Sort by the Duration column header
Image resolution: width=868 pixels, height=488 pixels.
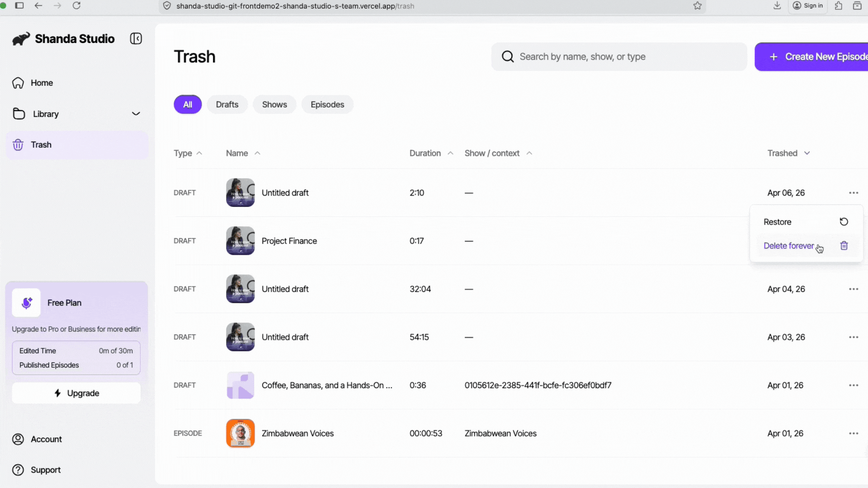(425, 153)
